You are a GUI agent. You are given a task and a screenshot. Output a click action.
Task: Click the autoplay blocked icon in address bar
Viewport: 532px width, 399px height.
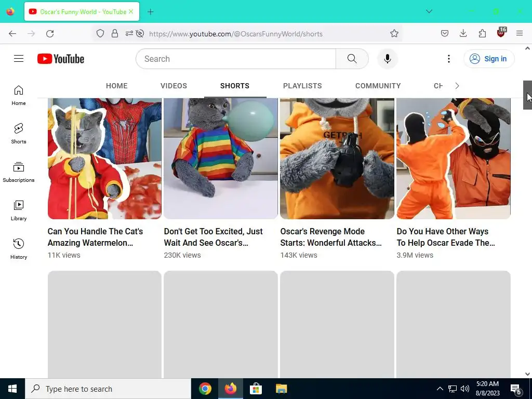click(140, 33)
